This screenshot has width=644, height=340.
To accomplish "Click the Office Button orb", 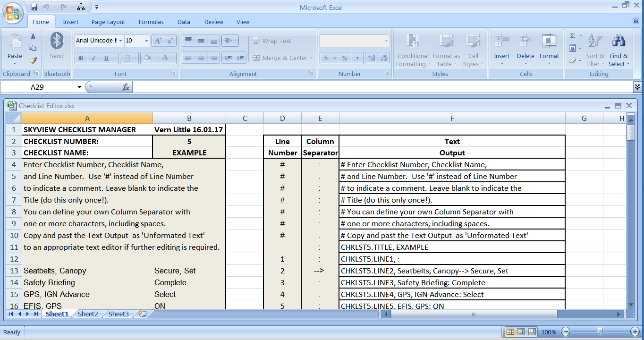I will (x=13, y=13).
